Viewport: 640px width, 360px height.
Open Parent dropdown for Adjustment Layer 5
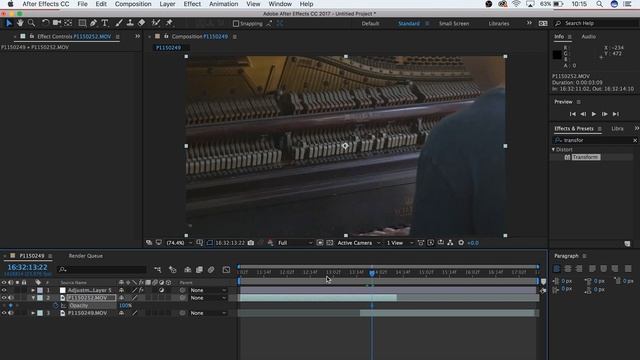(x=208, y=290)
